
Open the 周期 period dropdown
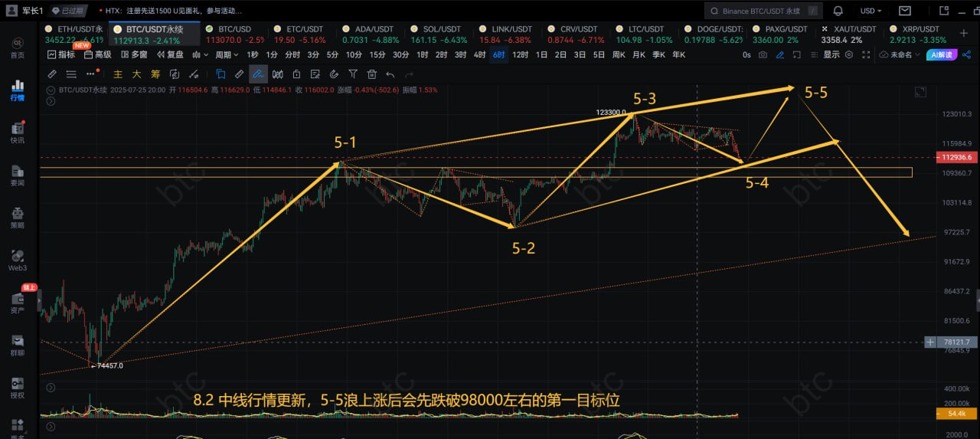pyautogui.click(x=226, y=55)
